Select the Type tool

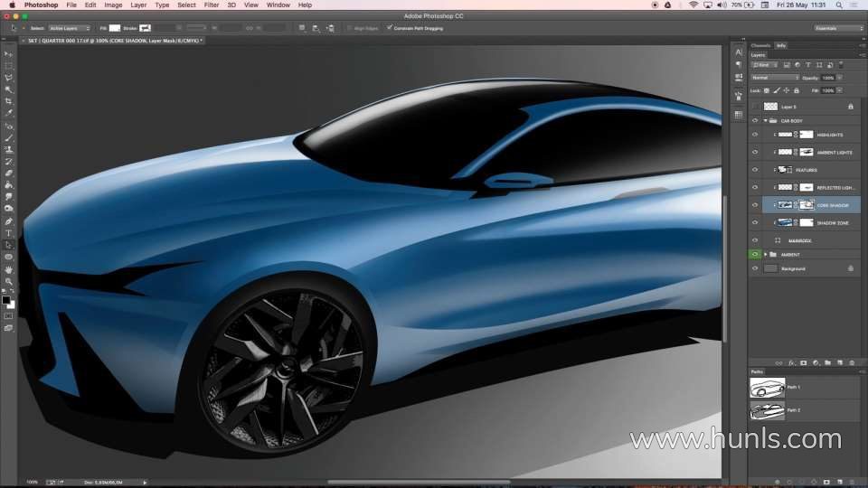[x=9, y=233]
